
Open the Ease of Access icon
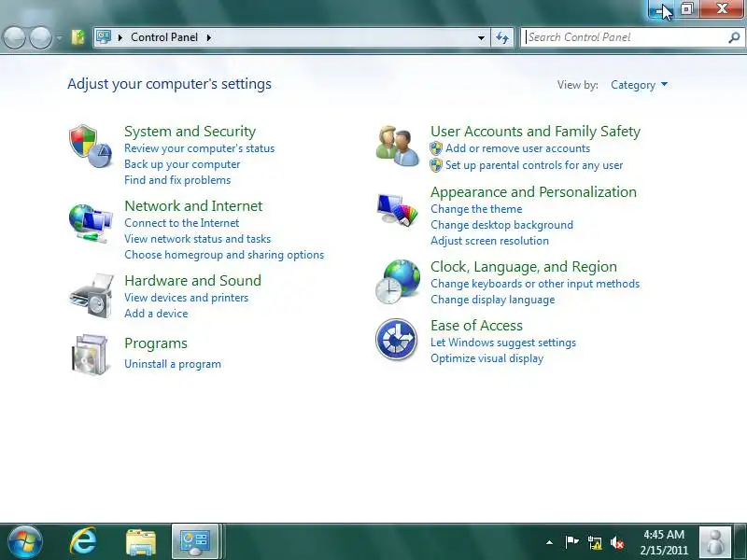click(396, 340)
